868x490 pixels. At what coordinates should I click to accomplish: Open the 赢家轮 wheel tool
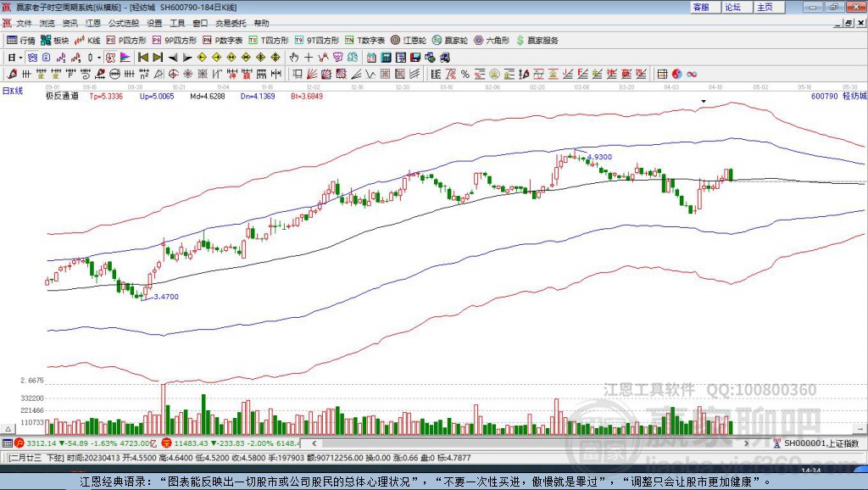tap(450, 41)
